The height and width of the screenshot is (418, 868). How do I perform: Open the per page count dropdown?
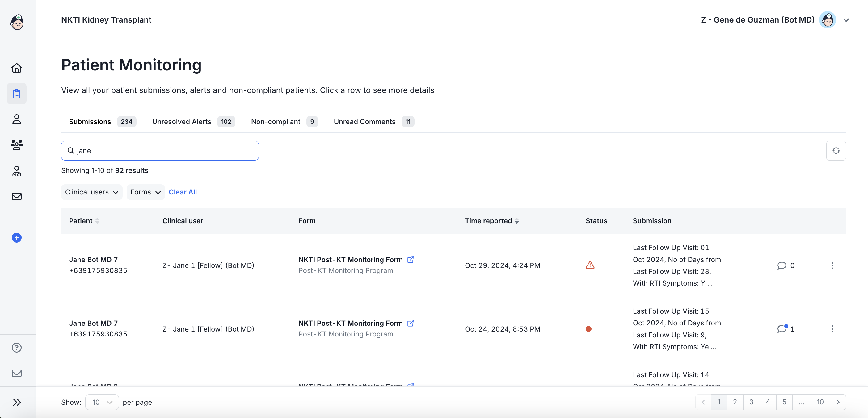pyautogui.click(x=102, y=402)
